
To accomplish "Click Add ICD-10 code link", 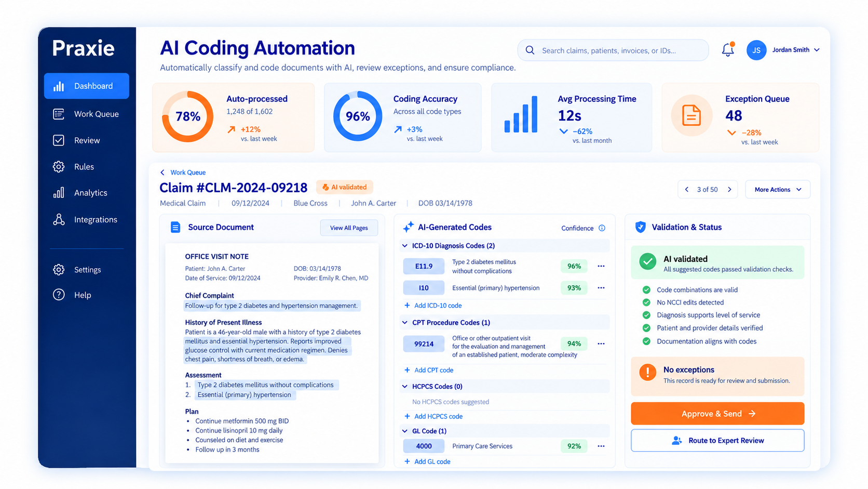I will [x=433, y=306].
